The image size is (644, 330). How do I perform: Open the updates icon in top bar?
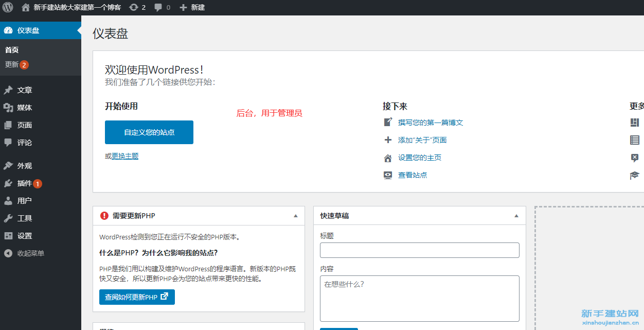134,7
